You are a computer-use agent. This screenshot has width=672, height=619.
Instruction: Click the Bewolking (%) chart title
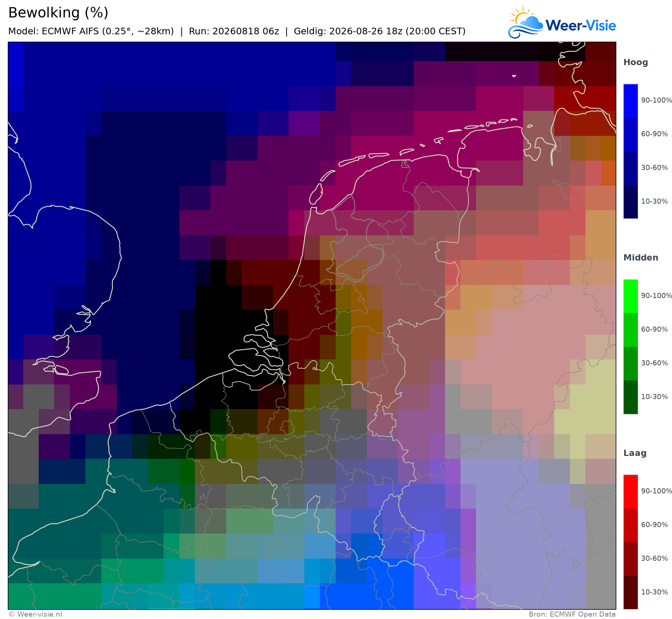point(58,13)
